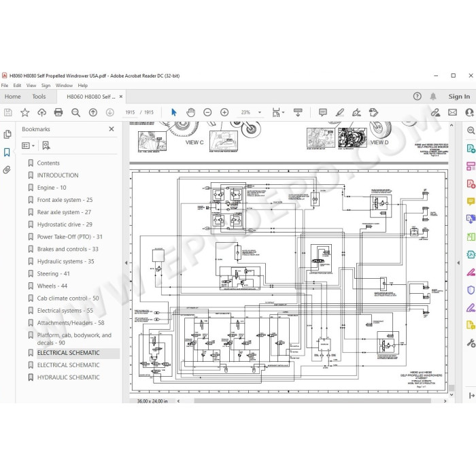Image resolution: width=476 pixels, height=476 pixels.
Task: Select Brakes and controls - 33
Action: 68,249
